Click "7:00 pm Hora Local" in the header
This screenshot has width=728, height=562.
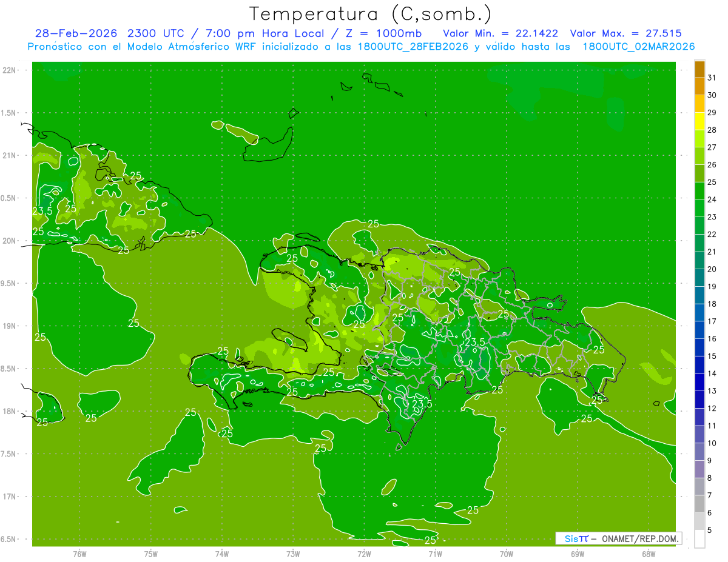coord(263,33)
